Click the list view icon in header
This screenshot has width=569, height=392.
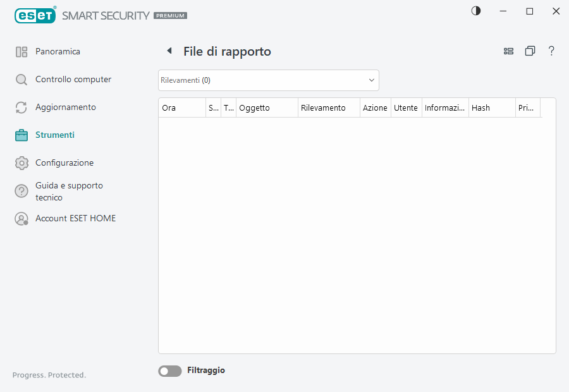pyautogui.click(x=508, y=51)
